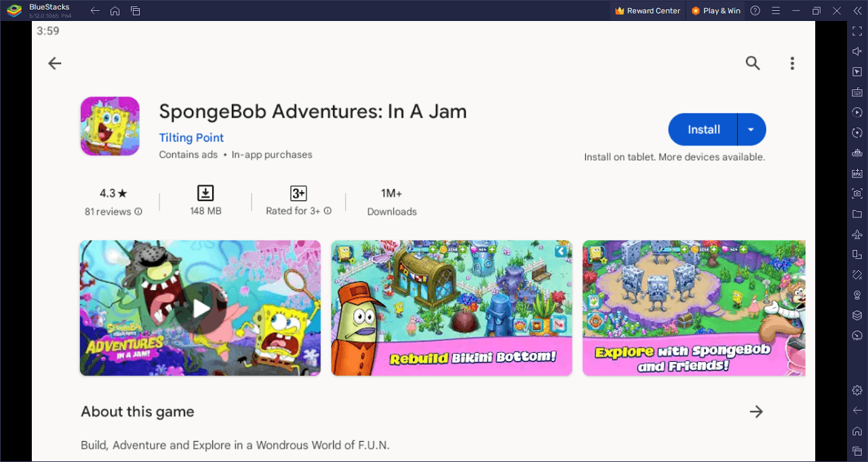Open Play & Win

[715, 11]
